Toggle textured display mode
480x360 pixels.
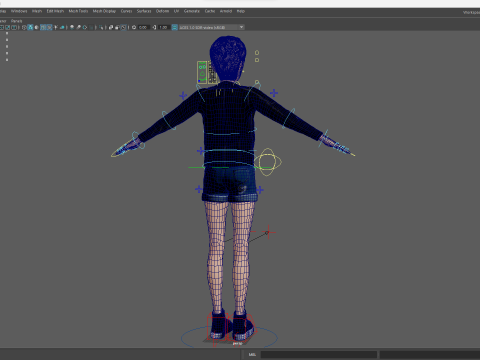point(49,27)
